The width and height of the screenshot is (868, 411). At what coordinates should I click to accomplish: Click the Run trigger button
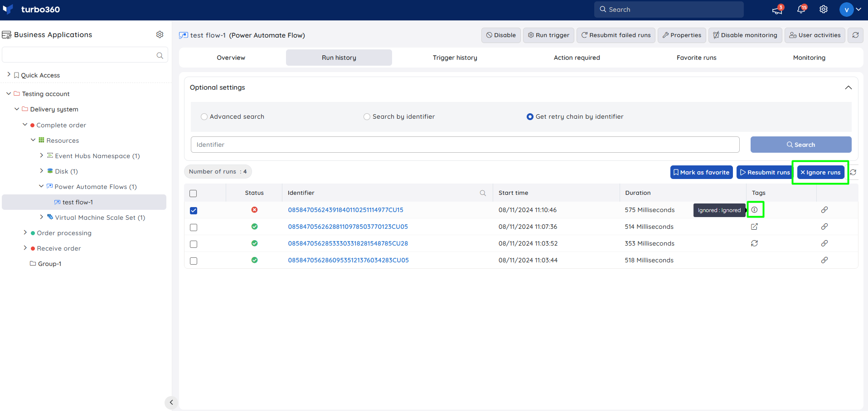pos(548,35)
